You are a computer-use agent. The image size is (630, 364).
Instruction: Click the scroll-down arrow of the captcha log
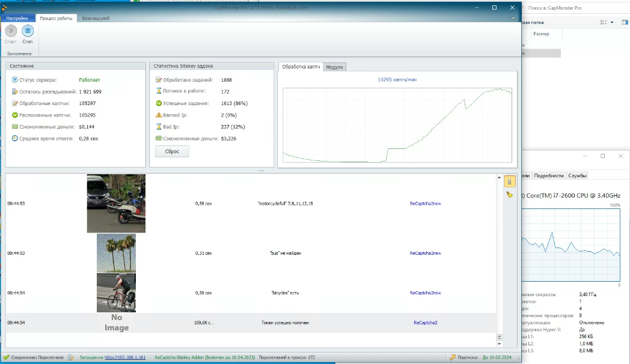[x=499, y=344]
